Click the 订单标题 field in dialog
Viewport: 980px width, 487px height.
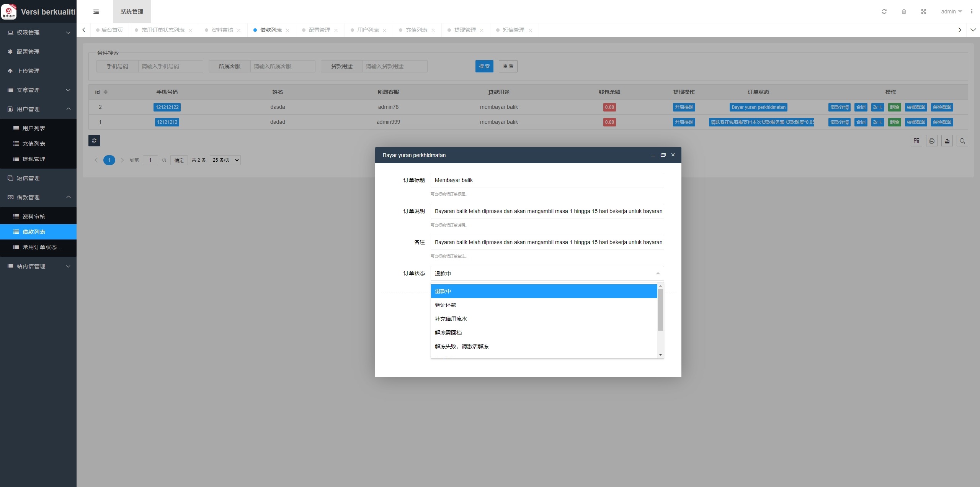tap(547, 180)
